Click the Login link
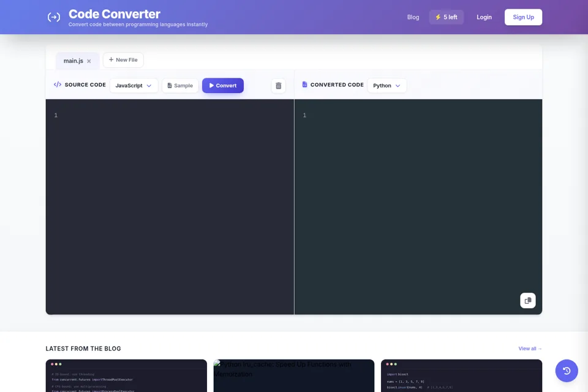This screenshot has width=588, height=392. (x=484, y=17)
